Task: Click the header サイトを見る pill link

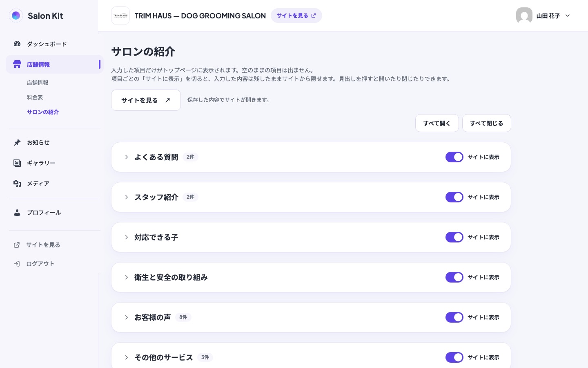Action: point(296,16)
